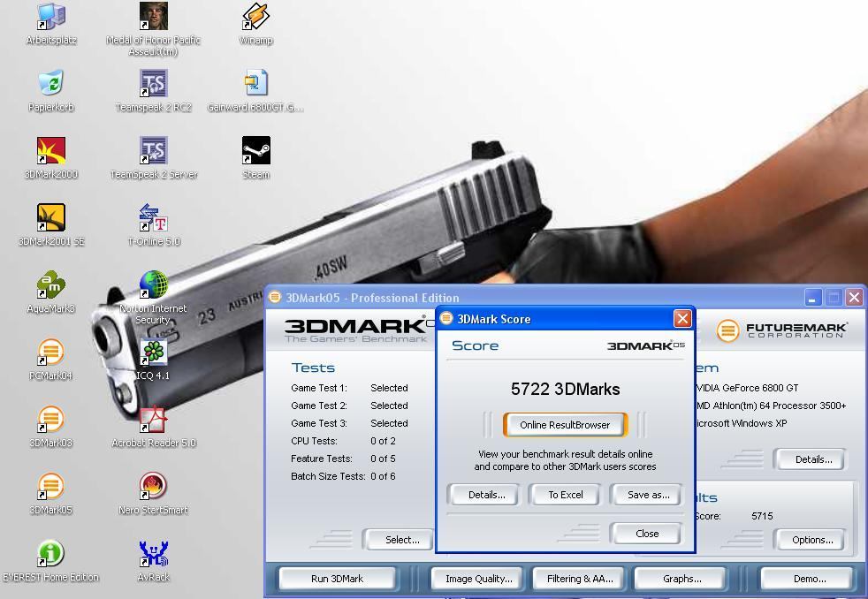Close the 3DMark Score dialog with the Close button
The image size is (868, 599).
coord(647,534)
